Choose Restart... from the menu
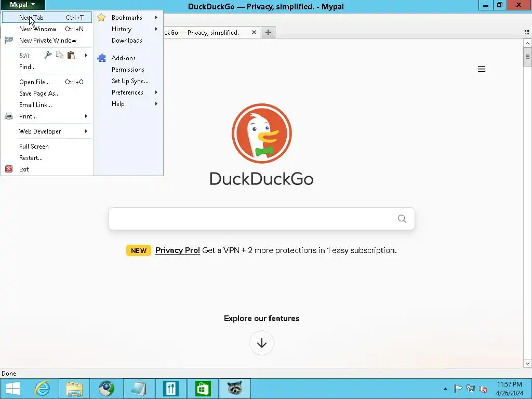 click(x=47, y=158)
